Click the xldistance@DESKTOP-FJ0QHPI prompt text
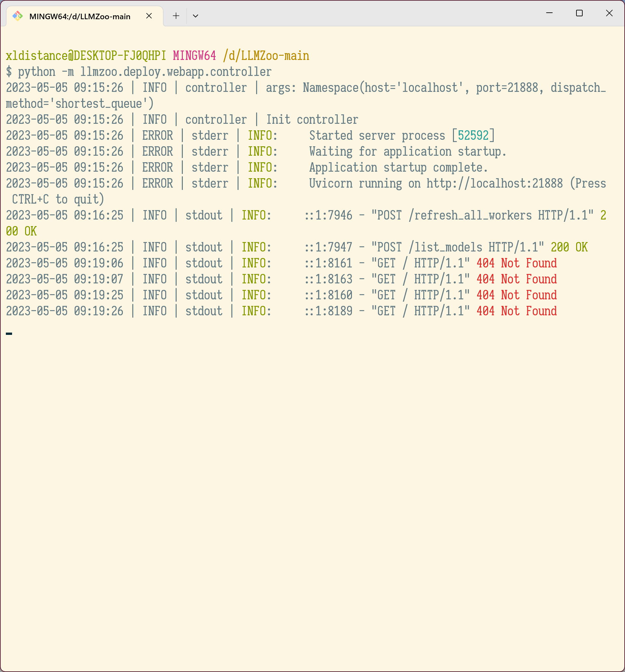 pyautogui.click(x=86, y=56)
